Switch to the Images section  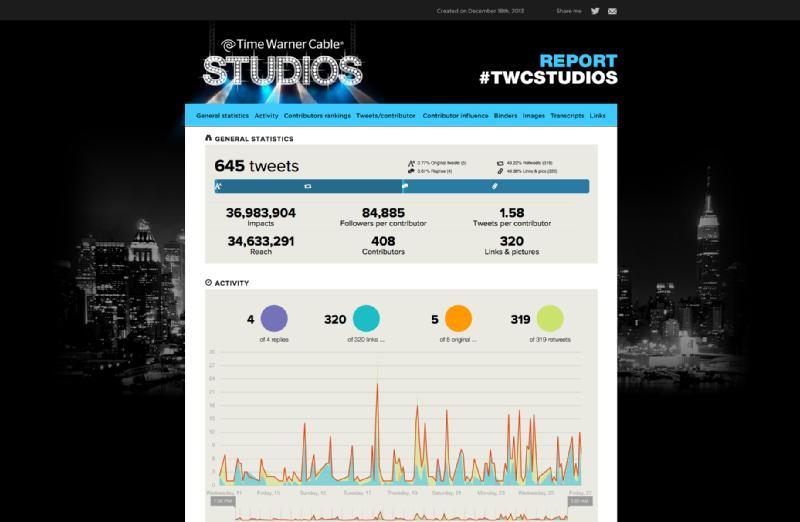pyautogui.click(x=534, y=116)
